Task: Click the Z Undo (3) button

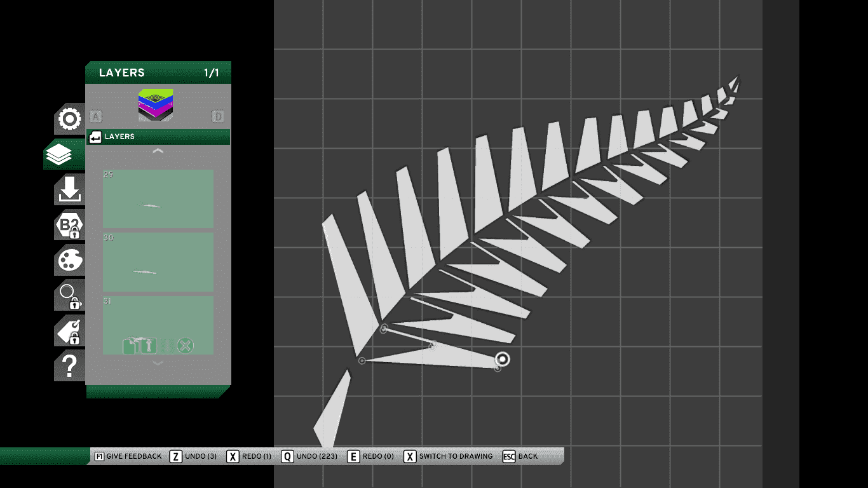Action: coord(193,456)
